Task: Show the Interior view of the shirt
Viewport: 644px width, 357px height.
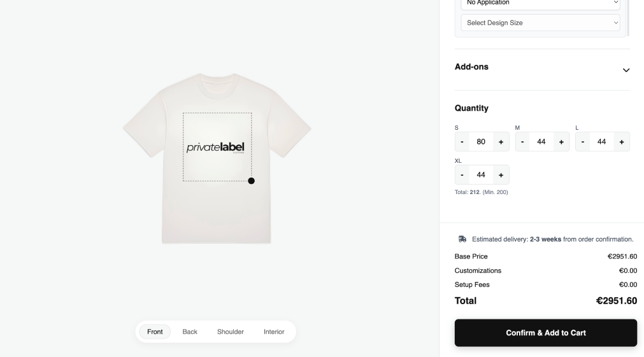Action: [x=274, y=332]
